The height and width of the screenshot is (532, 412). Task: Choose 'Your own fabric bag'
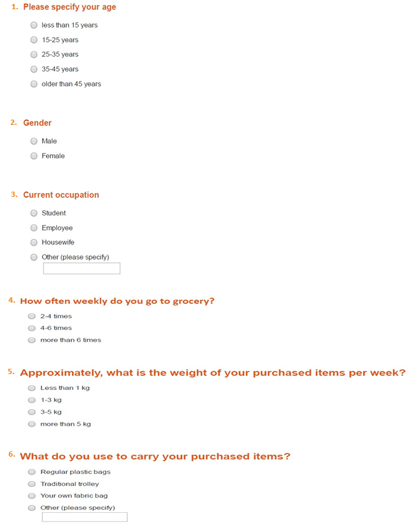tap(32, 496)
